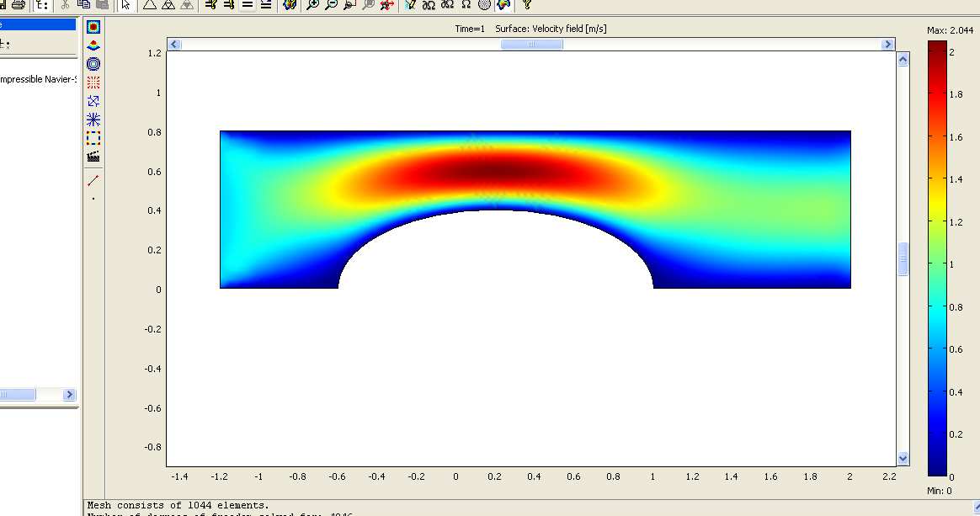Click the plot horizontal scrollbar thumb

pyautogui.click(x=532, y=45)
